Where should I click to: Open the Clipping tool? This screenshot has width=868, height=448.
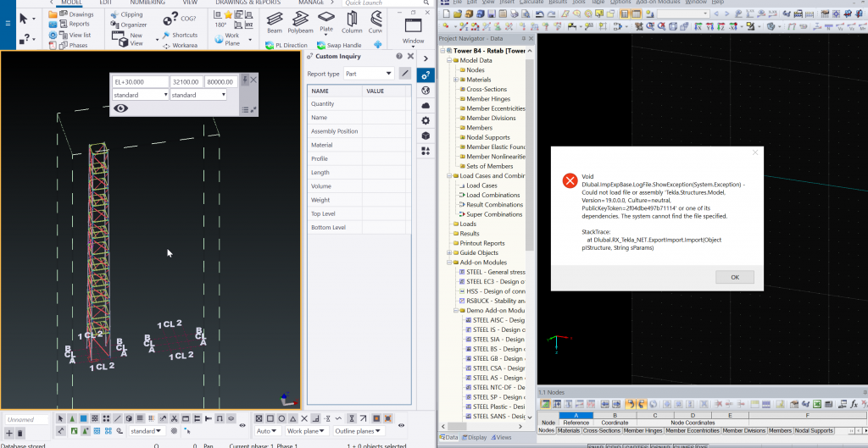coord(127,14)
